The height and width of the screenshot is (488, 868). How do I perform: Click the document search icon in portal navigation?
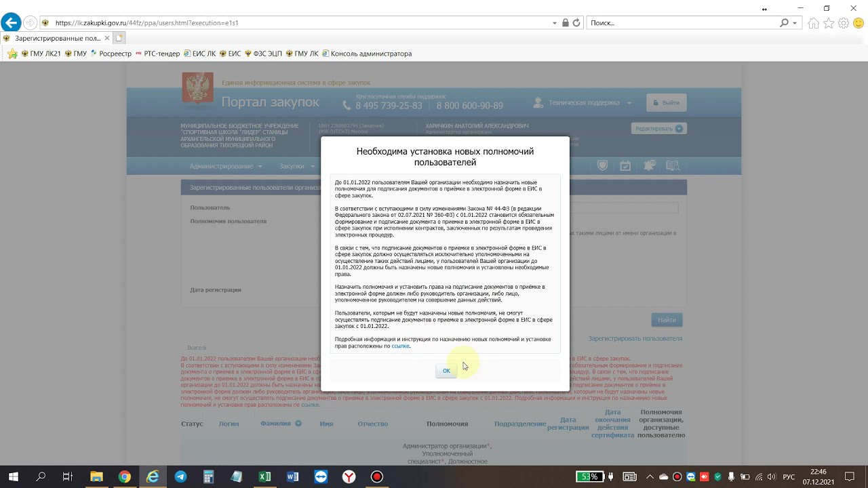pyautogui.click(x=673, y=166)
